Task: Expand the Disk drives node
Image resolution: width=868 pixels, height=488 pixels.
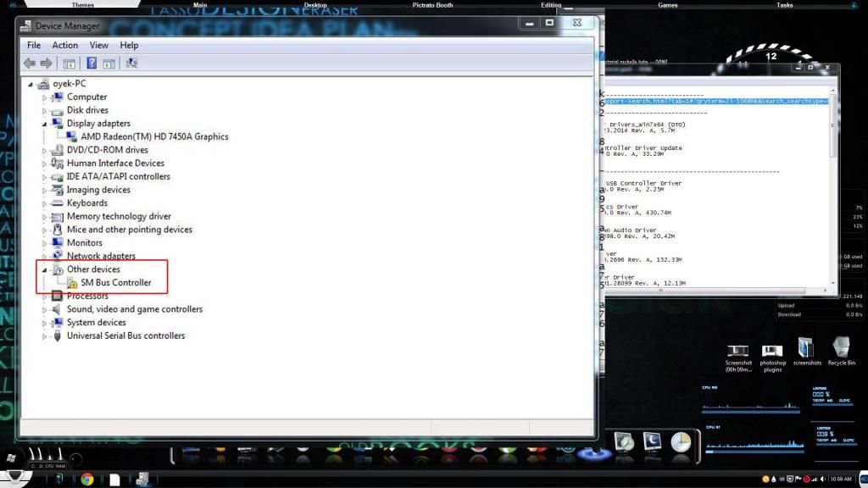Action: [x=45, y=111]
